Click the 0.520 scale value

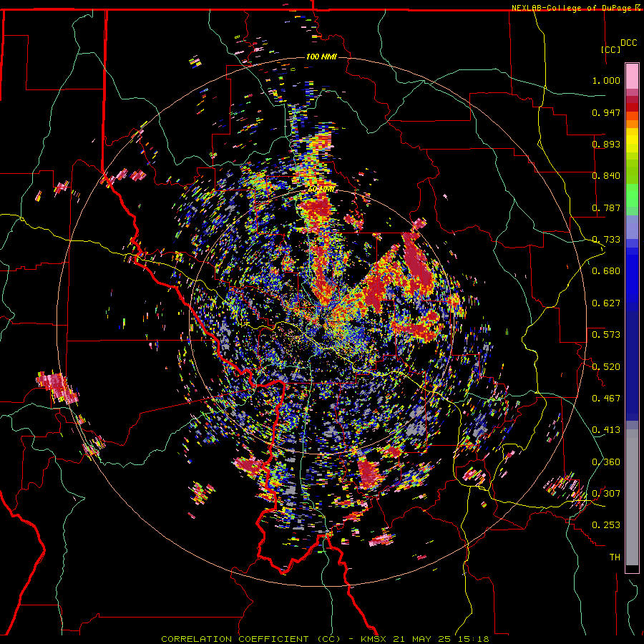pyautogui.click(x=606, y=367)
